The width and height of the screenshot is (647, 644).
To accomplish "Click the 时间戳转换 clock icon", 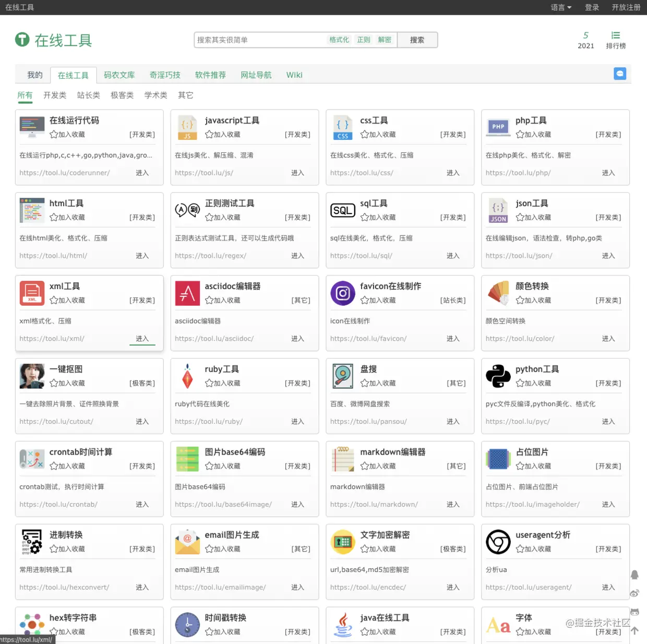I will [x=187, y=625].
